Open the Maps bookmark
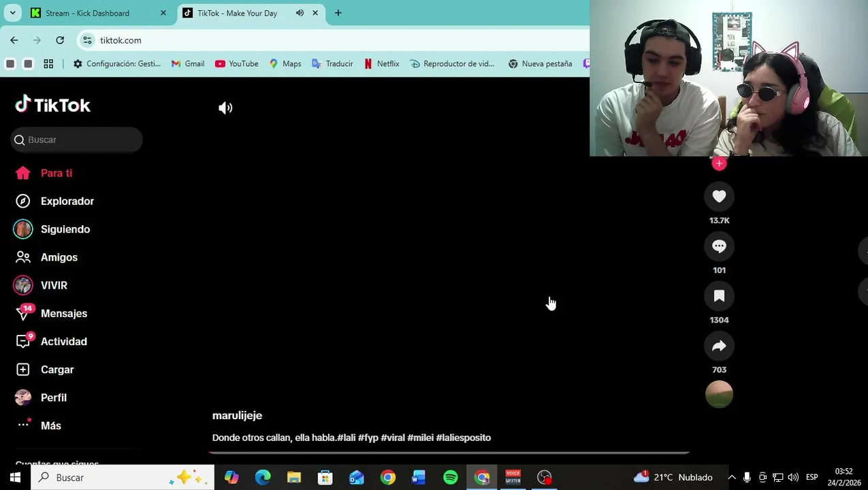The height and width of the screenshot is (490, 868). (x=285, y=64)
